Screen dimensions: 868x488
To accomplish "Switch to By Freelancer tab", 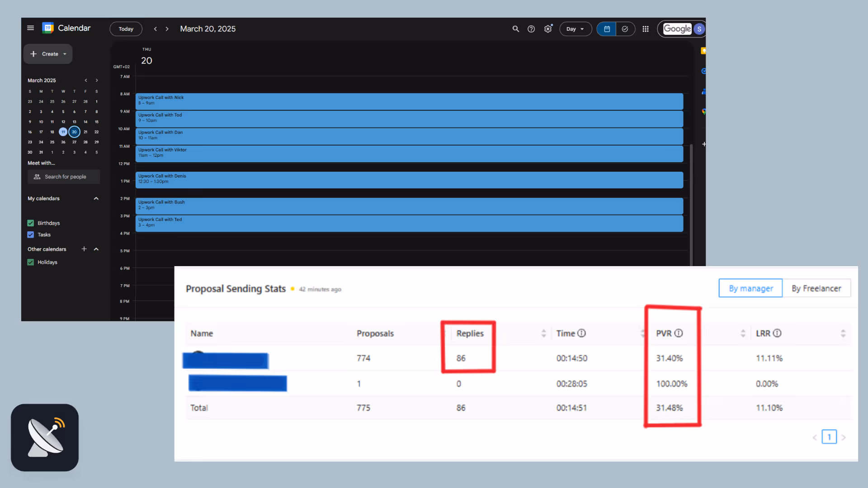I will click(816, 288).
